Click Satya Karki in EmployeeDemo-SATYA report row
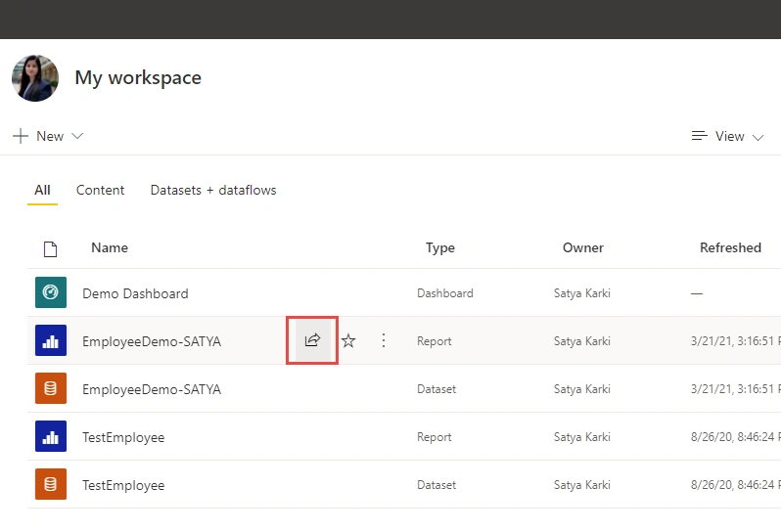Screen dimensions: 781x532 (x=581, y=341)
